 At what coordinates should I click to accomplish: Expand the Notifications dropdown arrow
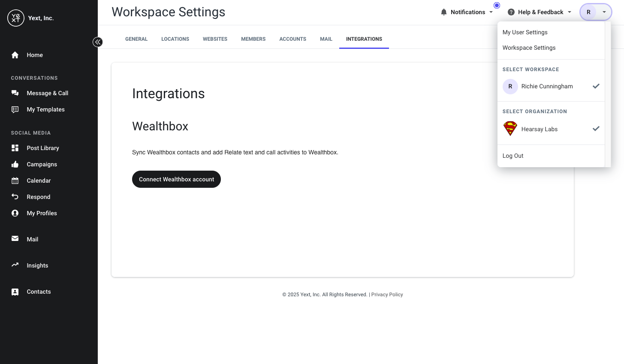(x=491, y=12)
